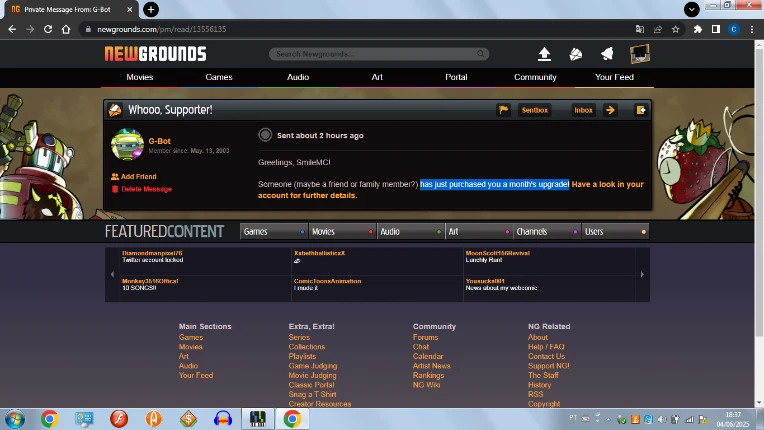Image resolution: width=764 pixels, height=430 pixels.
Task: Click footer Collections link
Action: [306, 347]
